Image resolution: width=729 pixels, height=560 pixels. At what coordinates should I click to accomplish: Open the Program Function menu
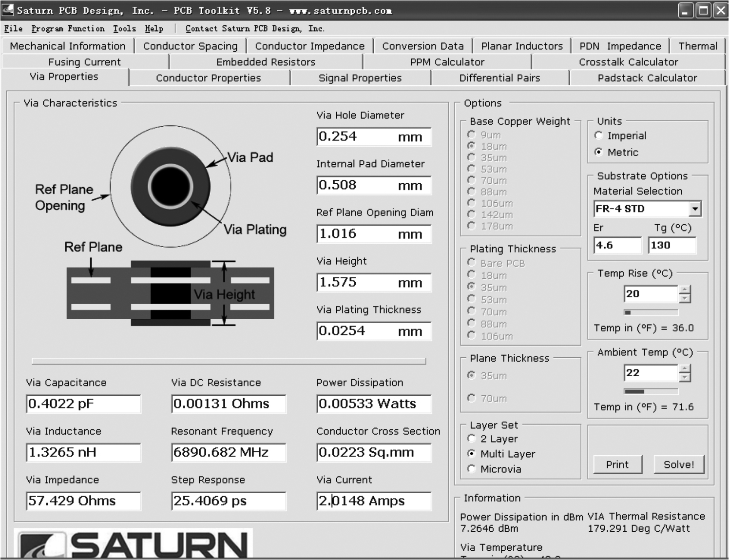point(68,29)
